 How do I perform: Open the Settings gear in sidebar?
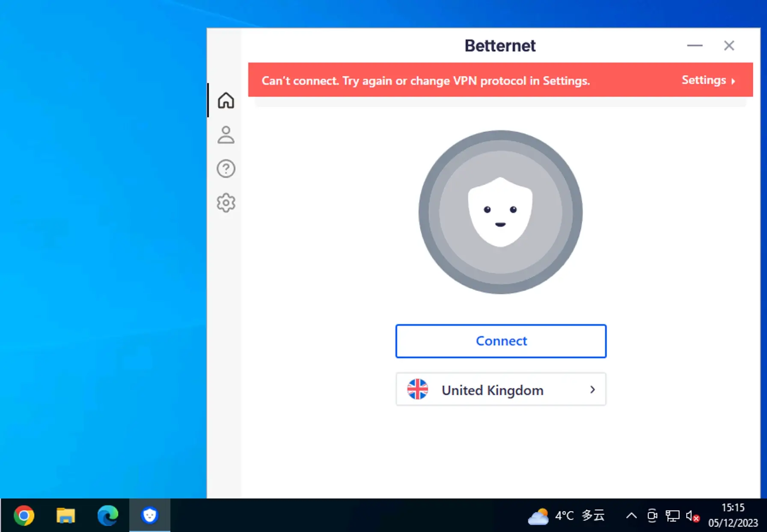click(x=226, y=203)
